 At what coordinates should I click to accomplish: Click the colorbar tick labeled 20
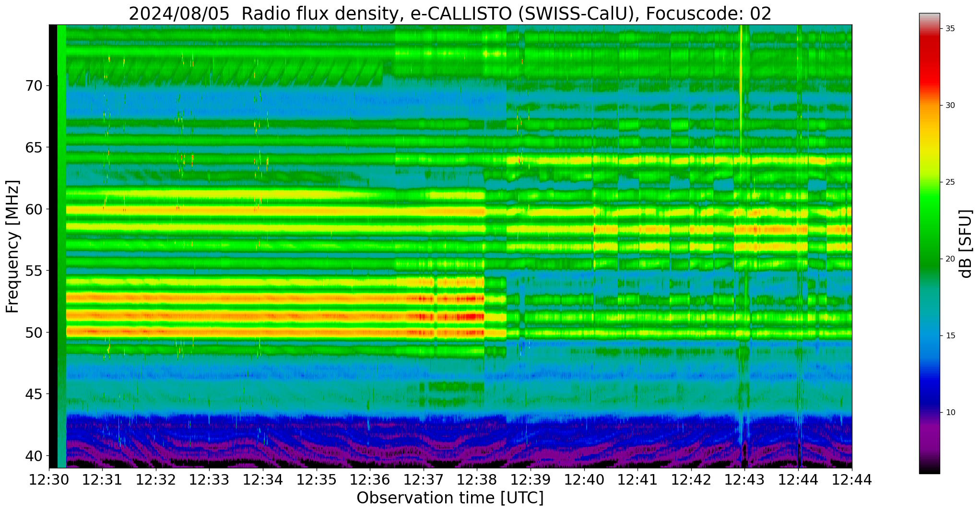pyautogui.click(x=949, y=259)
